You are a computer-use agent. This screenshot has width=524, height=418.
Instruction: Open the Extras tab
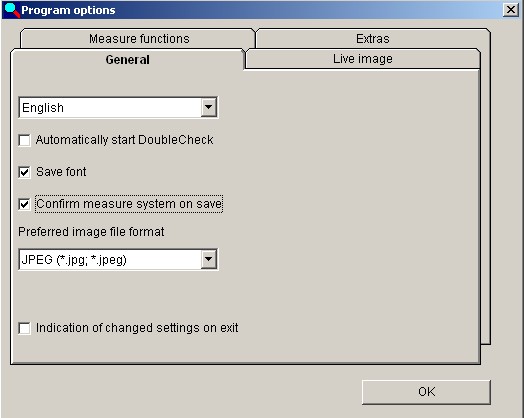pos(373,39)
